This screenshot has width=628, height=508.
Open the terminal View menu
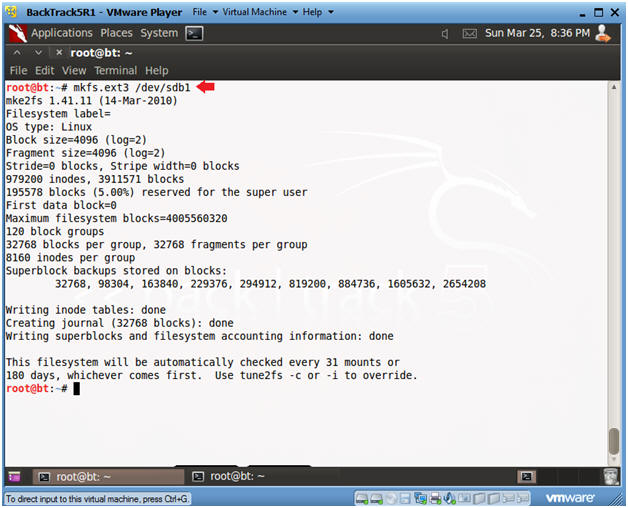pyautogui.click(x=74, y=71)
